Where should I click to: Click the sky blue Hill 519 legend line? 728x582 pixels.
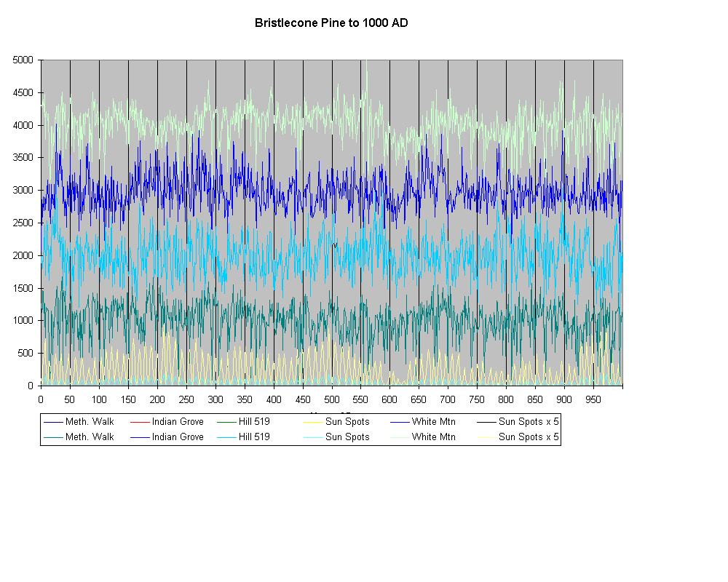pos(226,437)
